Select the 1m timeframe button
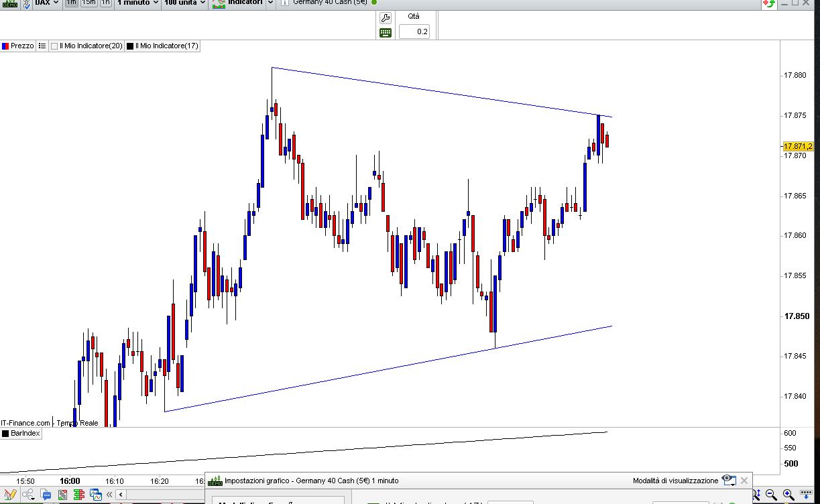820x504 pixels. pos(71,3)
